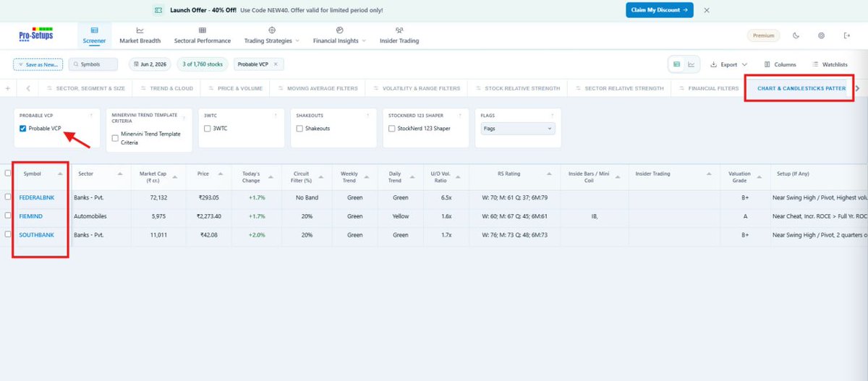The width and height of the screenshot is (868, 381).
Task: Uncheck Probable VCP checkbox
Action: coord(23,128)
